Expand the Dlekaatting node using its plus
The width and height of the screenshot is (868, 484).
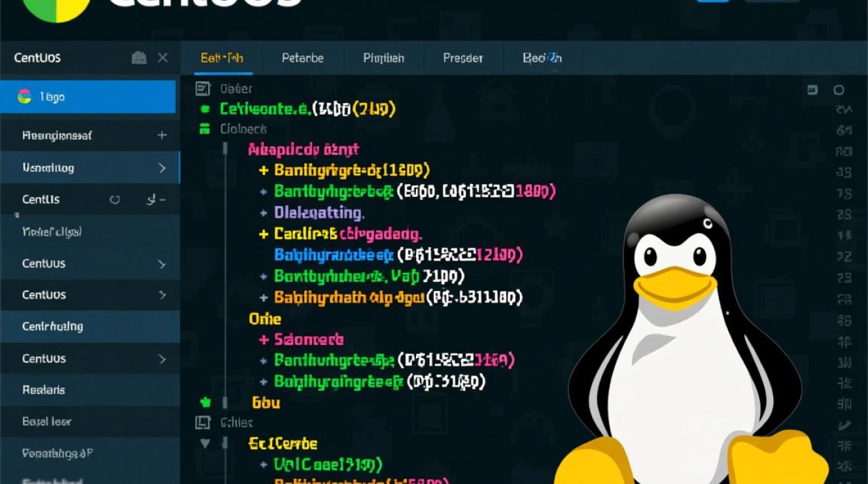(263, 212)
